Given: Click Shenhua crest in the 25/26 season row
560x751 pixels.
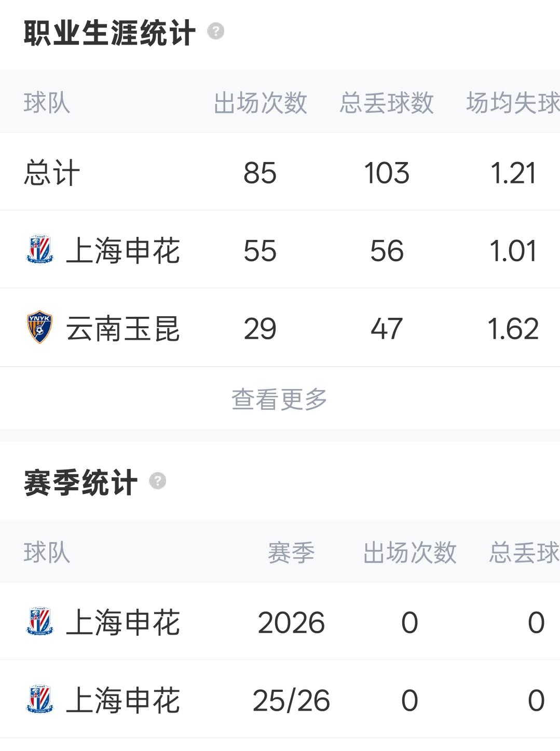Looking at the screenshot, I should pos(39,700).
